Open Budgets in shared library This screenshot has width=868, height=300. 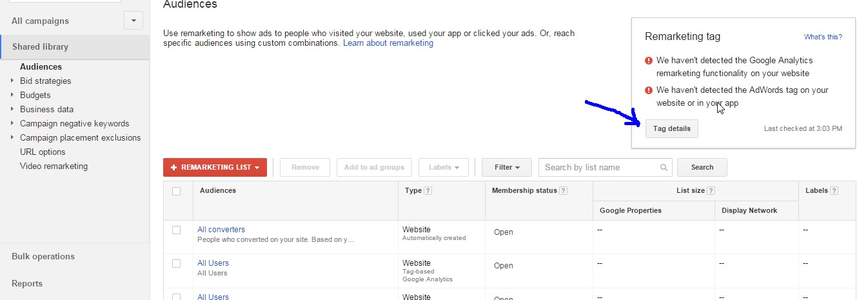point(35,95)
